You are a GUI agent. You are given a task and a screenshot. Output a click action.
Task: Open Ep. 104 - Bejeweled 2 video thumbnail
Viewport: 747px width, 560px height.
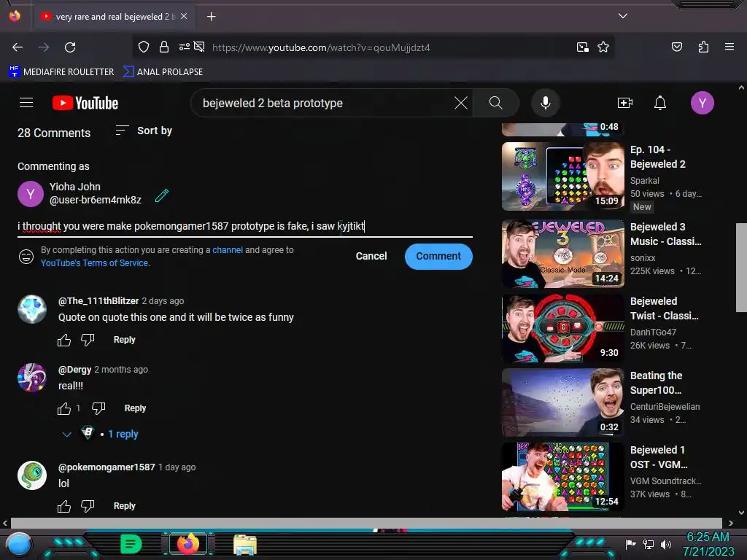coord(562,176)
